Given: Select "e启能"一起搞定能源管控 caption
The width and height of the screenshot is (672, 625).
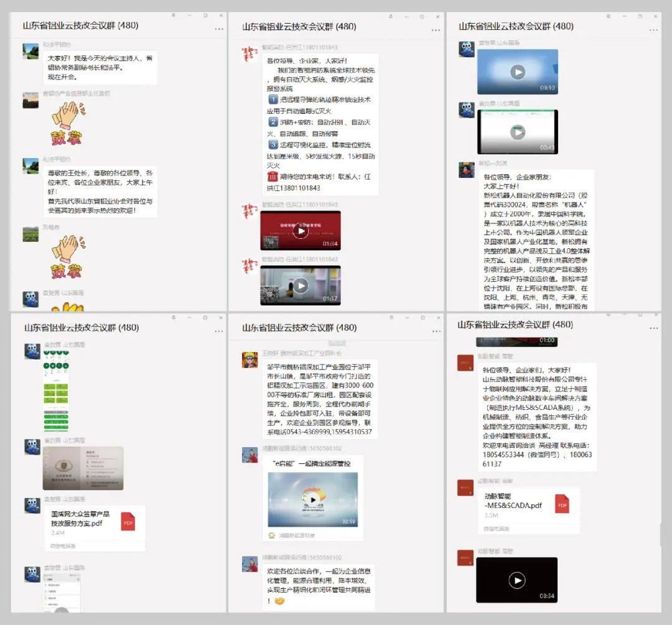Looking at the screenshot, I should pos(312,463).
